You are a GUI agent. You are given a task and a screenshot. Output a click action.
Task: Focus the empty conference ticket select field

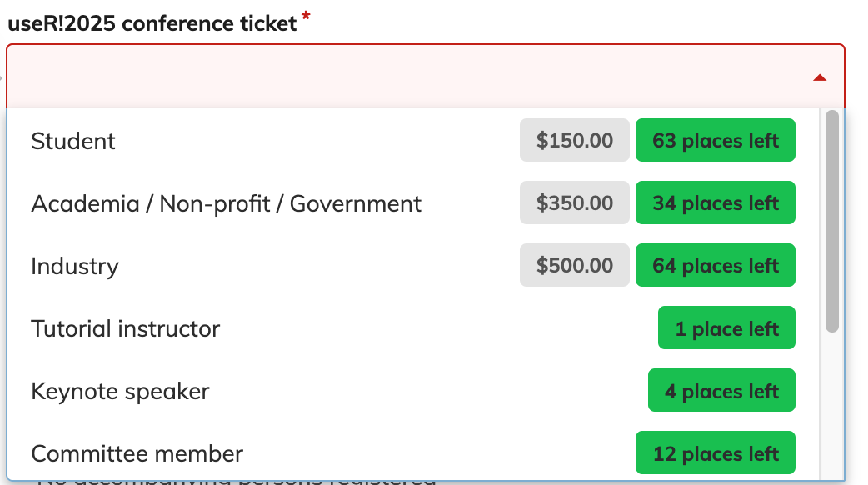click(x=425, y=77)
